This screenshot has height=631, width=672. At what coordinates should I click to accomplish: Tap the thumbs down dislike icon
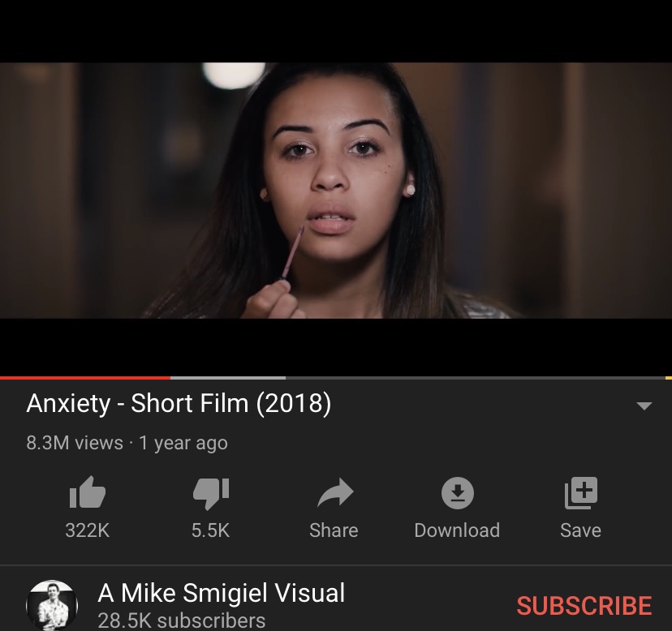pos(211,493)
